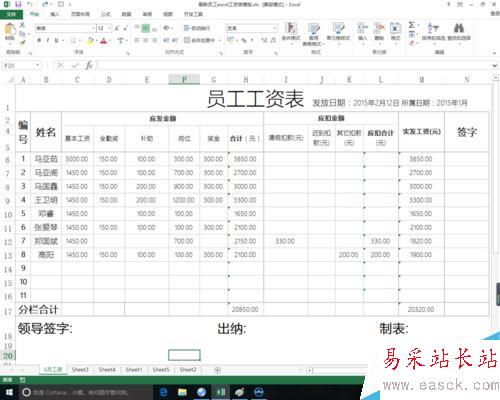Select the Format Painter brush icon
This screenshot has width=500, height=400.
(22, 42)
